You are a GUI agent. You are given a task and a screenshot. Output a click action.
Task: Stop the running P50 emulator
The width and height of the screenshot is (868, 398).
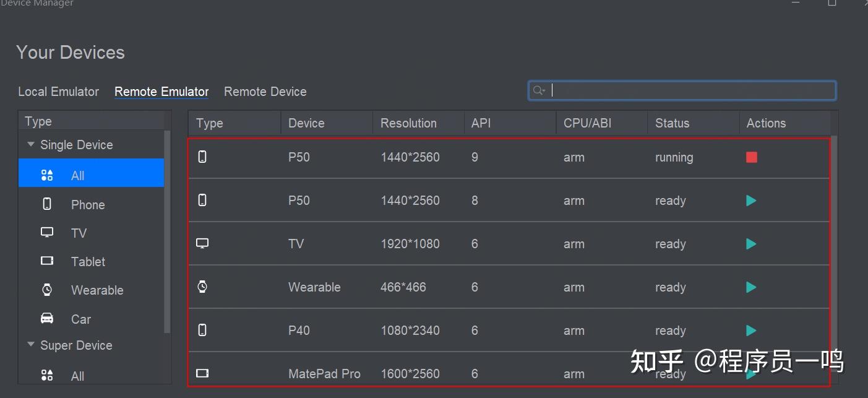(751, 157)
